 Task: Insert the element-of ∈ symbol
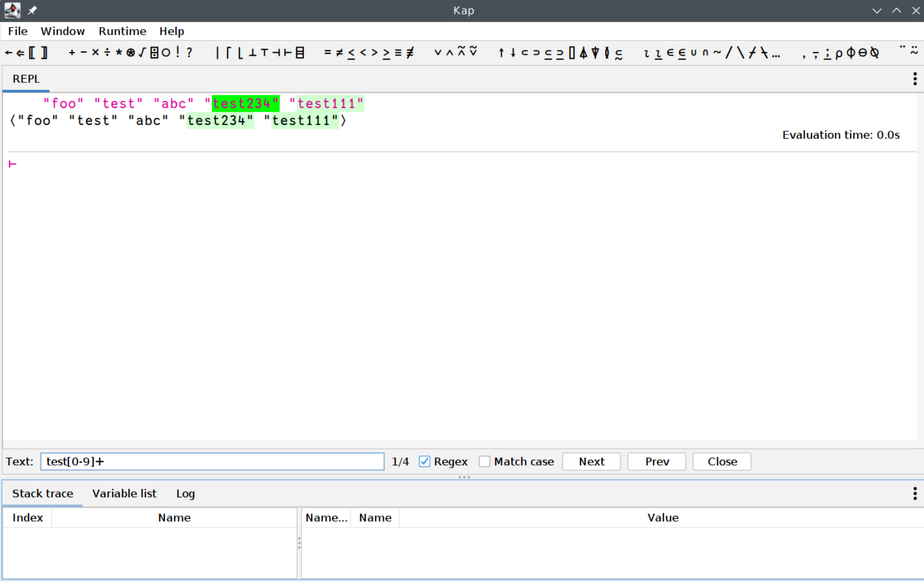[x=670, y=53]
